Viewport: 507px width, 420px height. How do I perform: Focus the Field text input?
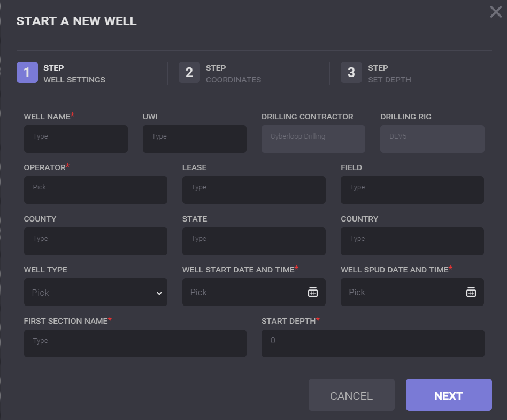click(412, 190)
